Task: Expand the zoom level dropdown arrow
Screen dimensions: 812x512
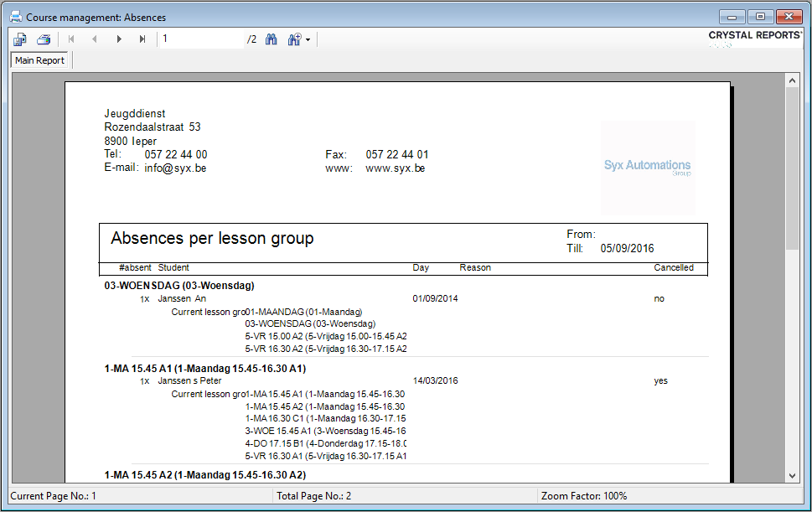Action: (308, 40)
